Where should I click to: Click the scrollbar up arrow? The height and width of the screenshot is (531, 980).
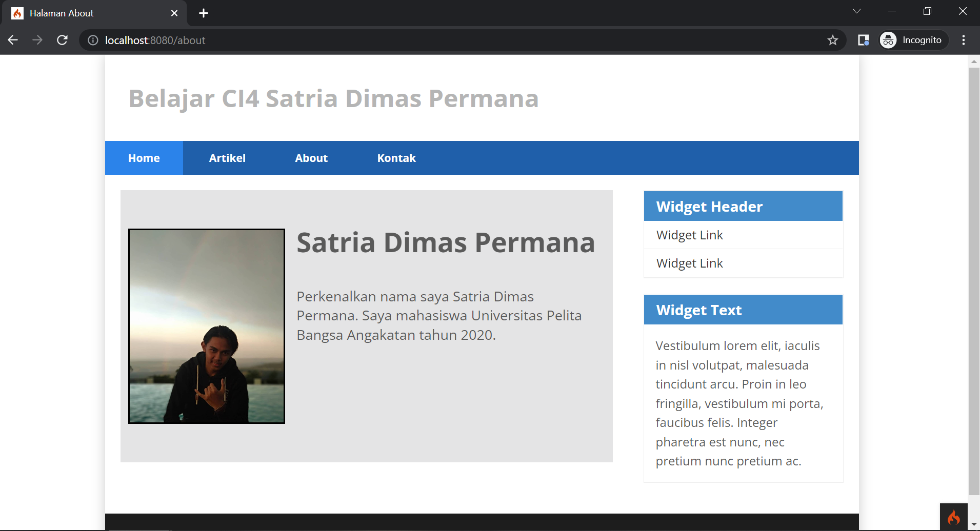[974, 62]
